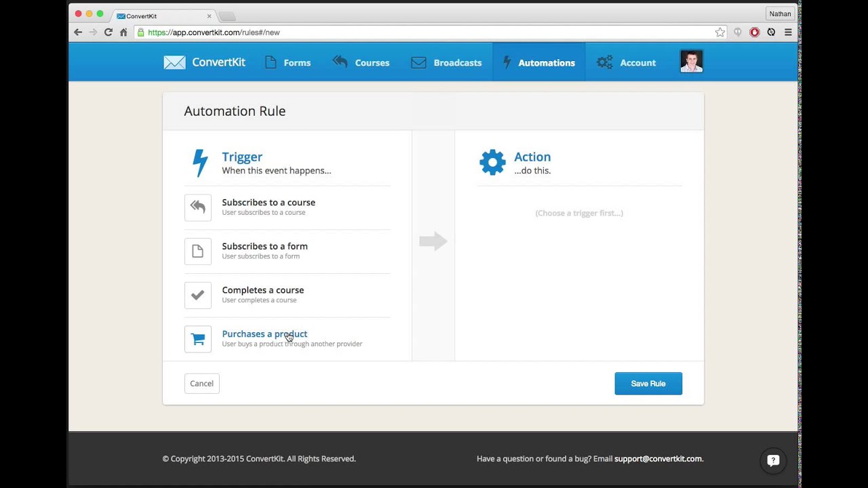Open the Courses navigation tab
The height and width of the screenshot is (488, 868).
[361, 62]
